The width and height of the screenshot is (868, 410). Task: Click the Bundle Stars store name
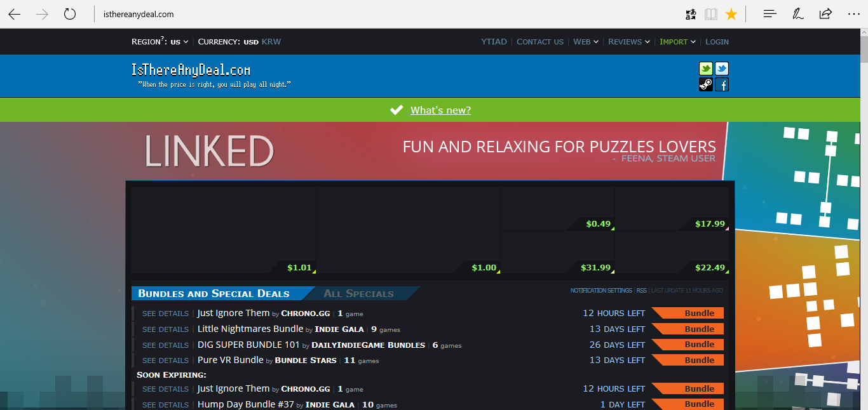(x=306, y=360)
